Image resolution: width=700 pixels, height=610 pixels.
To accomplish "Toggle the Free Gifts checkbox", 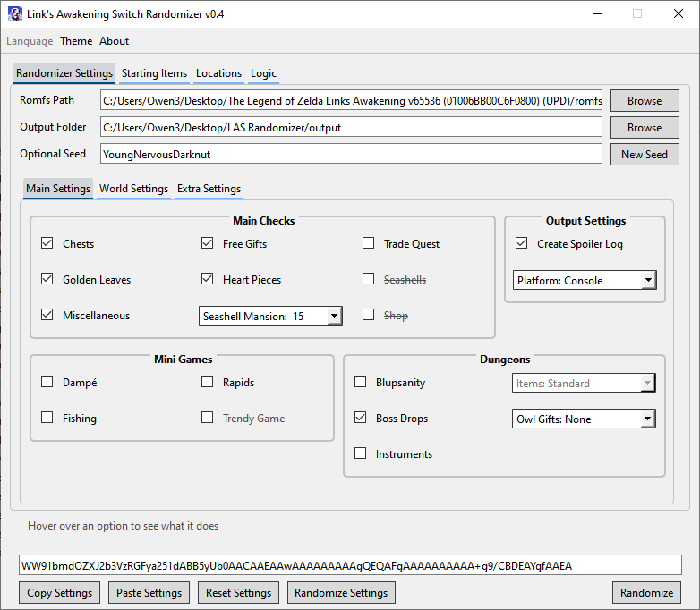I will (207, 243).
